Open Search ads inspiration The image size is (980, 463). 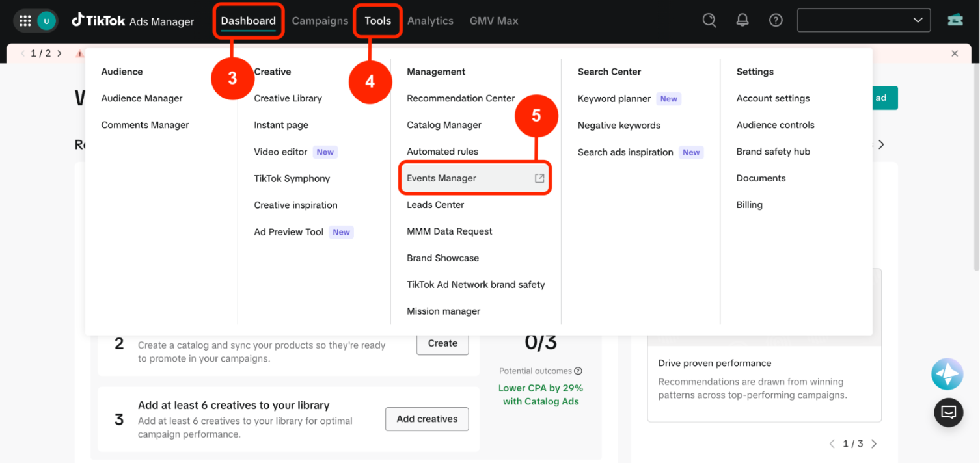point(625,152)
